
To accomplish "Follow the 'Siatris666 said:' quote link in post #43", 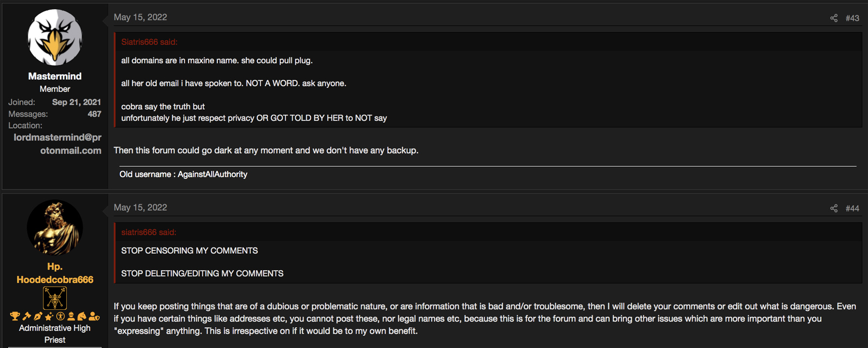I will [149, 42].
